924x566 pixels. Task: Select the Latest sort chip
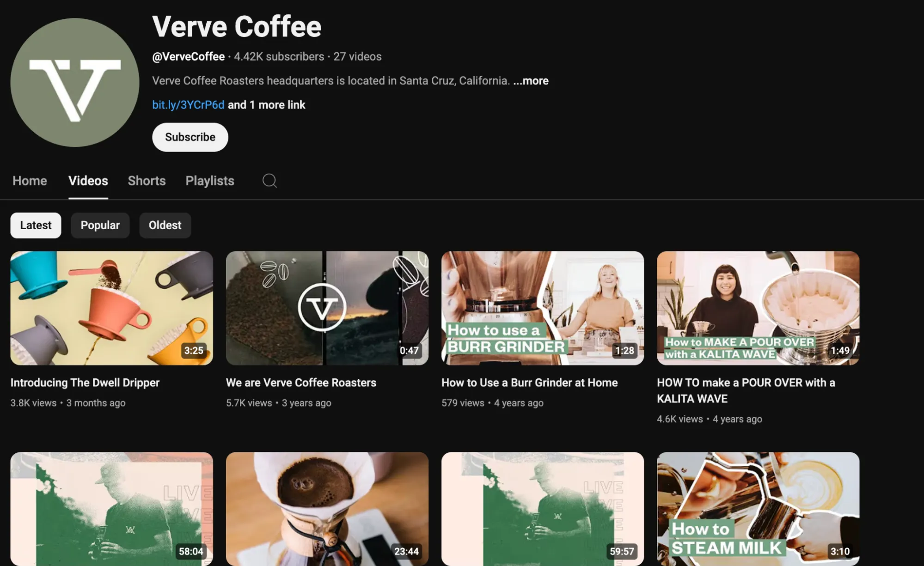tap(36, 225)
